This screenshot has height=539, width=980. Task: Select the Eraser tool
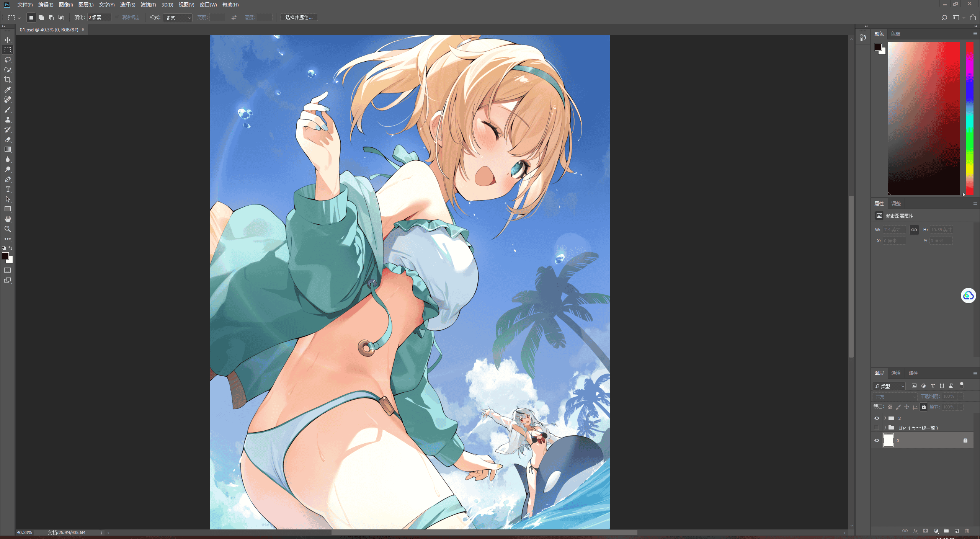[x=8, y=139]
